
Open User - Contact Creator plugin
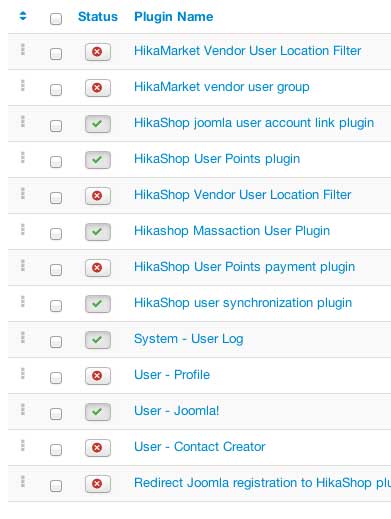(200, 447)
